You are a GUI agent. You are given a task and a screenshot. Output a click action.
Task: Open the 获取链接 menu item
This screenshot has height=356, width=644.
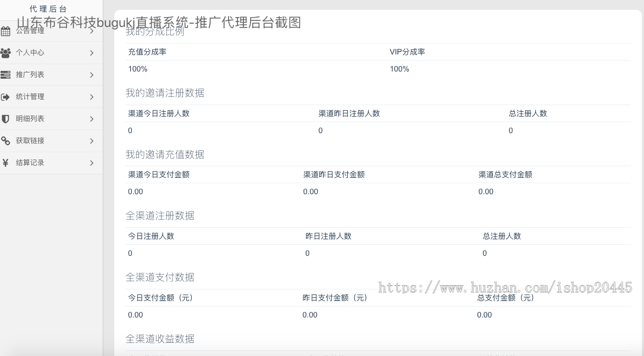51,141
